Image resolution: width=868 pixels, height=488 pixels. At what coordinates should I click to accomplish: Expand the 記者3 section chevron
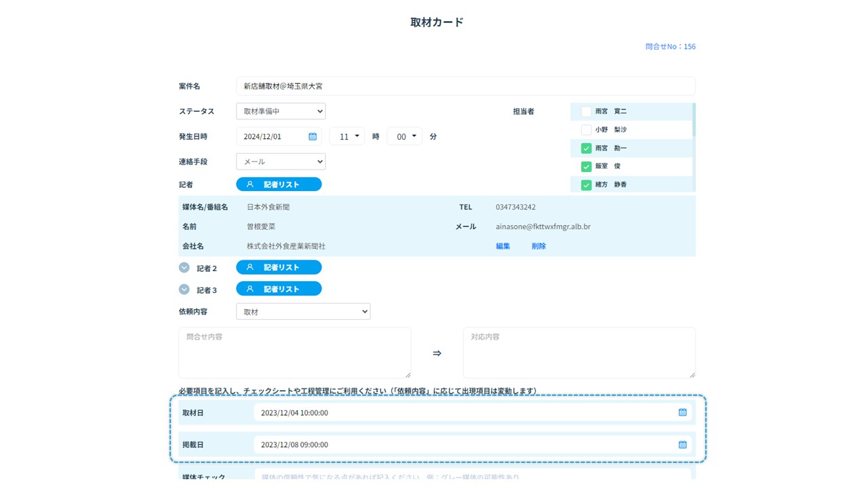(184, 289)
